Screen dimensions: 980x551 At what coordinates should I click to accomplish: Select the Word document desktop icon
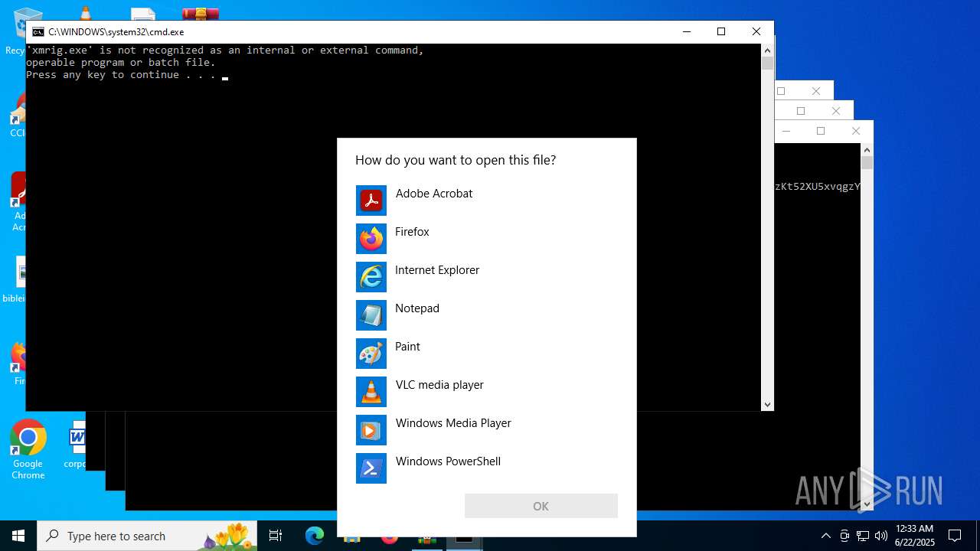pyautogui.click(x=77, y=444)
